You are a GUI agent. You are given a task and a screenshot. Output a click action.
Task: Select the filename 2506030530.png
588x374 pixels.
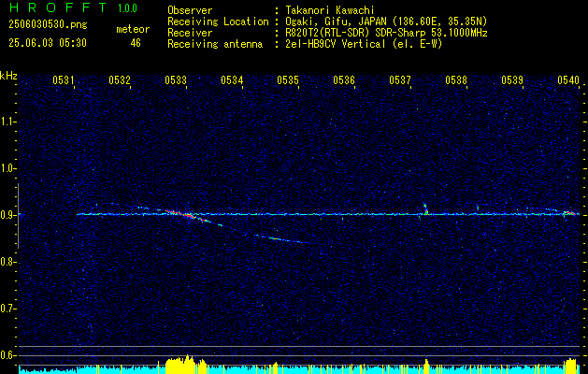(48, 25)
